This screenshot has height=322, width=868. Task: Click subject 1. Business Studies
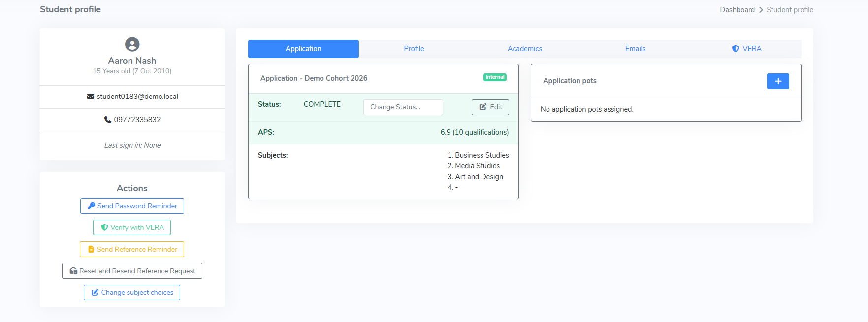[x=478, y=155]
